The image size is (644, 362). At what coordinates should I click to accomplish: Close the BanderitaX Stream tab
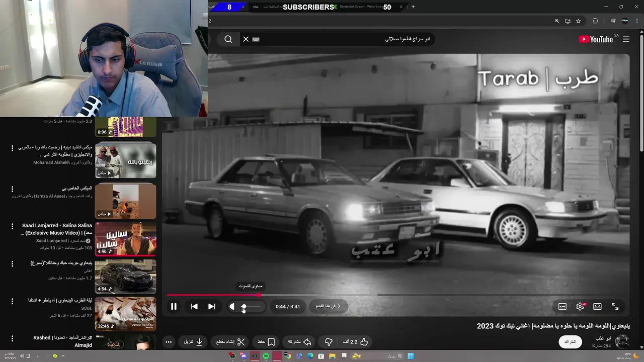pyautogui.click(x=401, y=7)
